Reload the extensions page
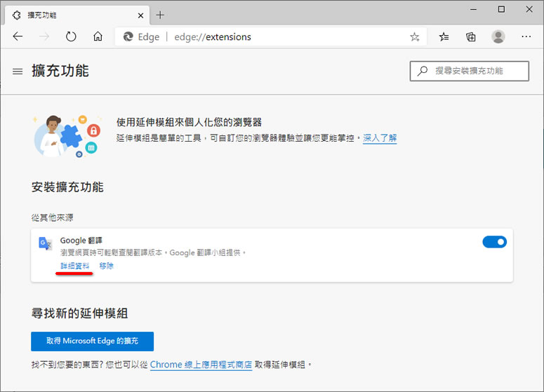This screenshot has height=392, width=544. click(x=71, y=36)
